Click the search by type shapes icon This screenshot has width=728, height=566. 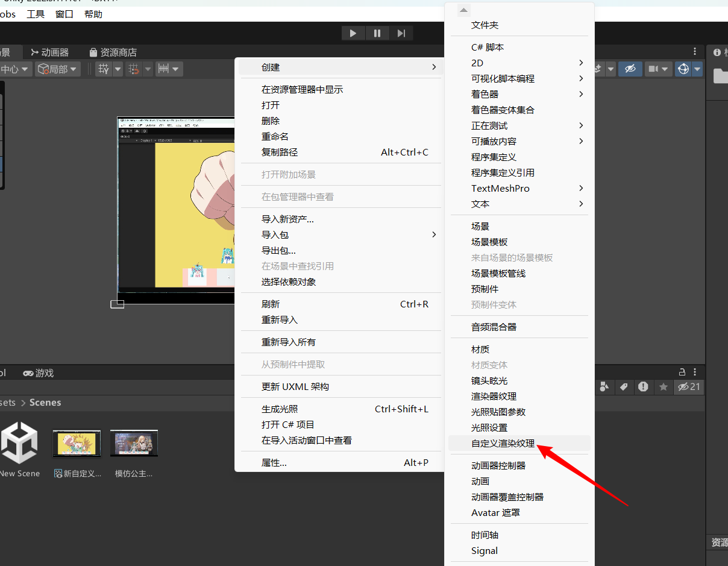604,387
